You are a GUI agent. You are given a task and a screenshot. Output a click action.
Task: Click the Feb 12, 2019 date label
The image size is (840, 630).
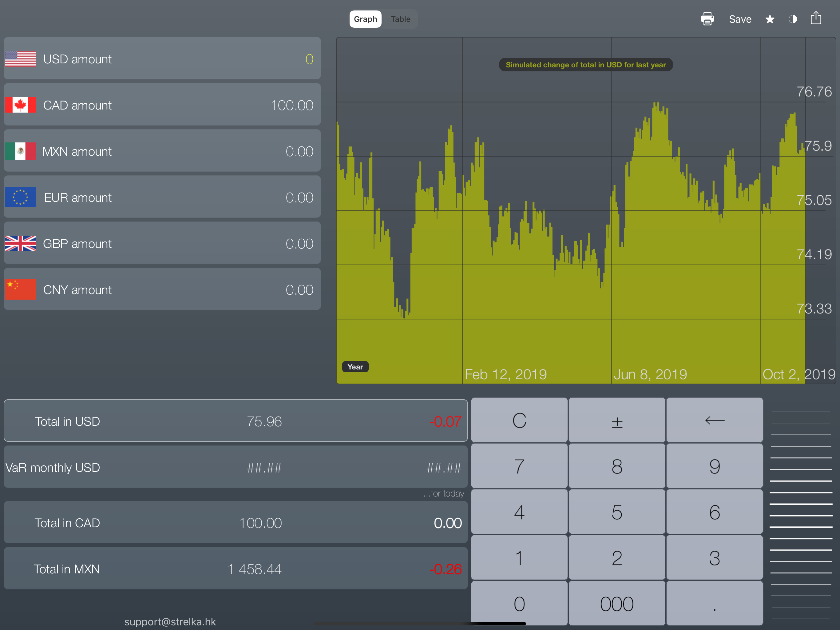tap(505, 375)
